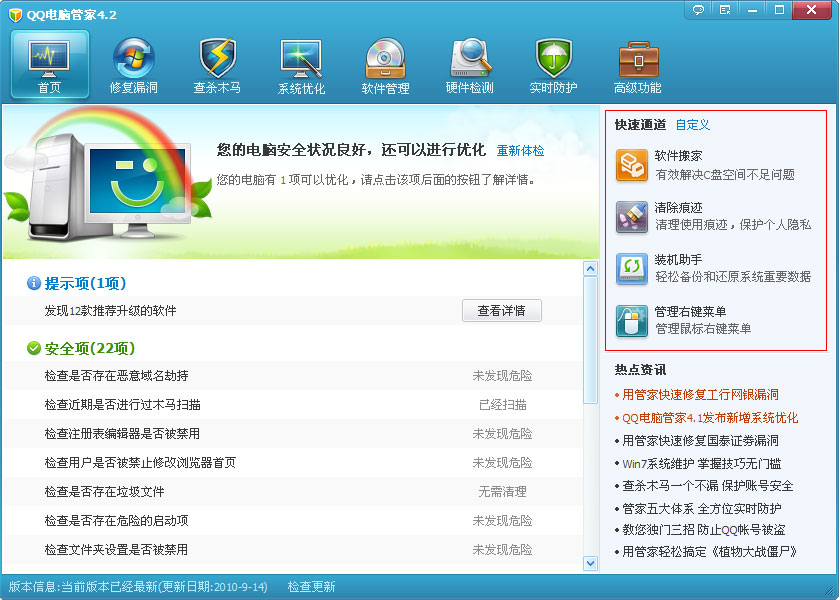
Task: Click the green check icon beside 安全项
Action: pos(34,348)
